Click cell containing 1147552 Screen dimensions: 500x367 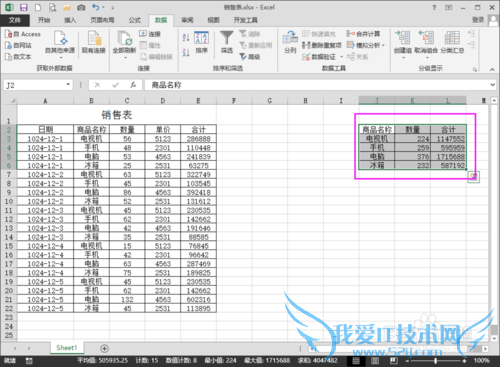pos(448,139)
